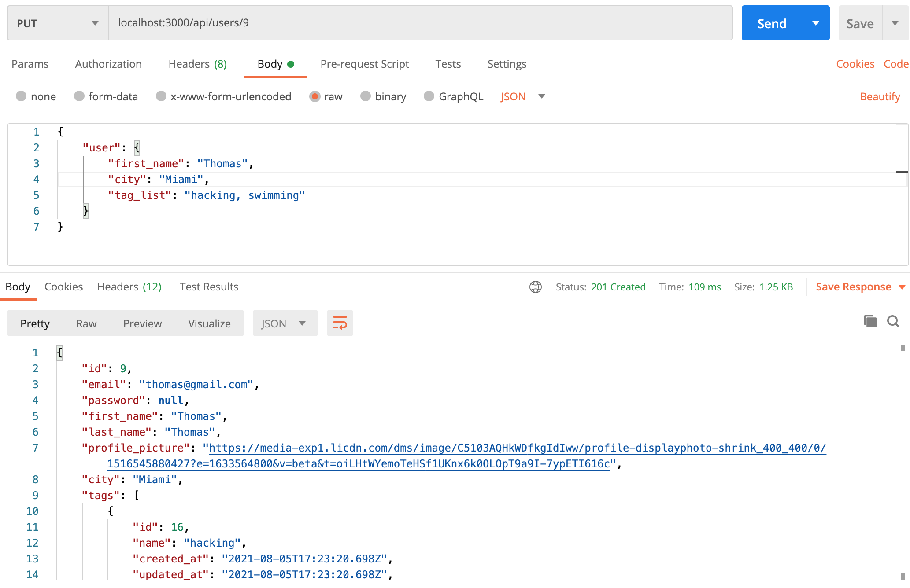
Task: Choose binary body type radio button
Action: pyautogui.click(x=366, y=96)
